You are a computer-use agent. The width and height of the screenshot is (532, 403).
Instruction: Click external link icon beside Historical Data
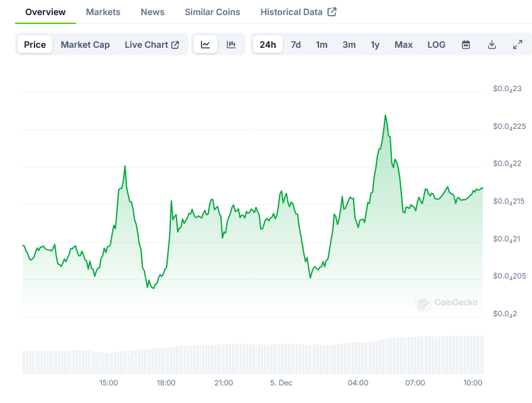click(x=332, y=12)
